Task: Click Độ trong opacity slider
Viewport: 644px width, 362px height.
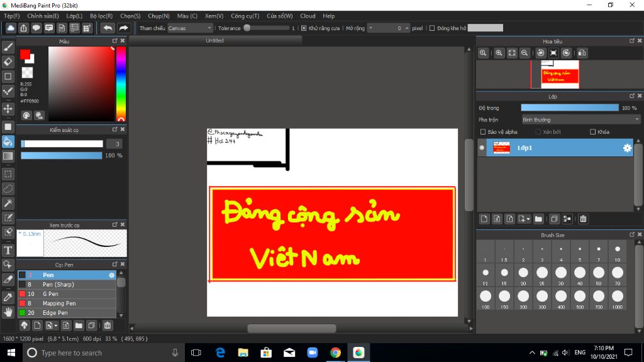Action: pos(570,108)
